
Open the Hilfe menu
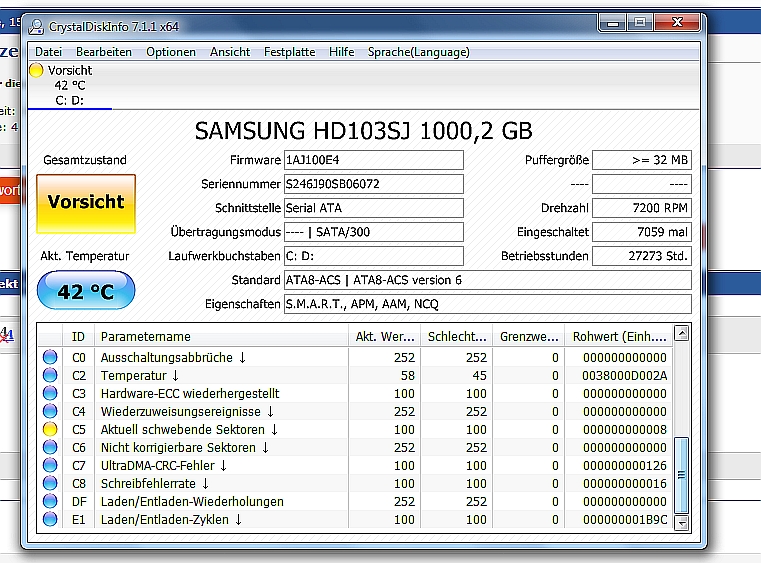[342, 52]
